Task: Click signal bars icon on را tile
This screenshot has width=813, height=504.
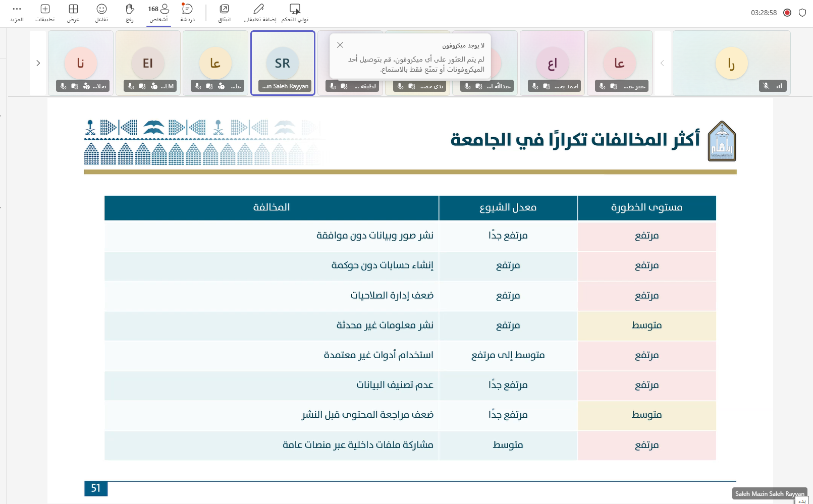Action: coord(779,86)
